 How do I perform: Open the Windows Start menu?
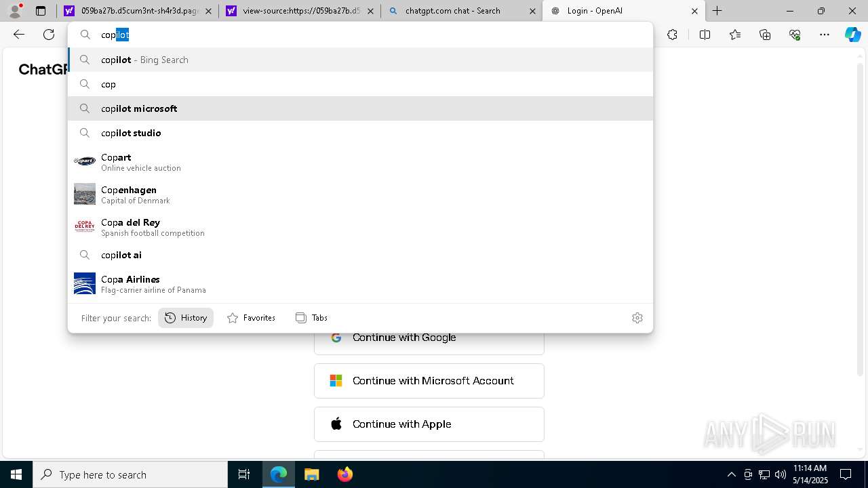pos(16,474)
